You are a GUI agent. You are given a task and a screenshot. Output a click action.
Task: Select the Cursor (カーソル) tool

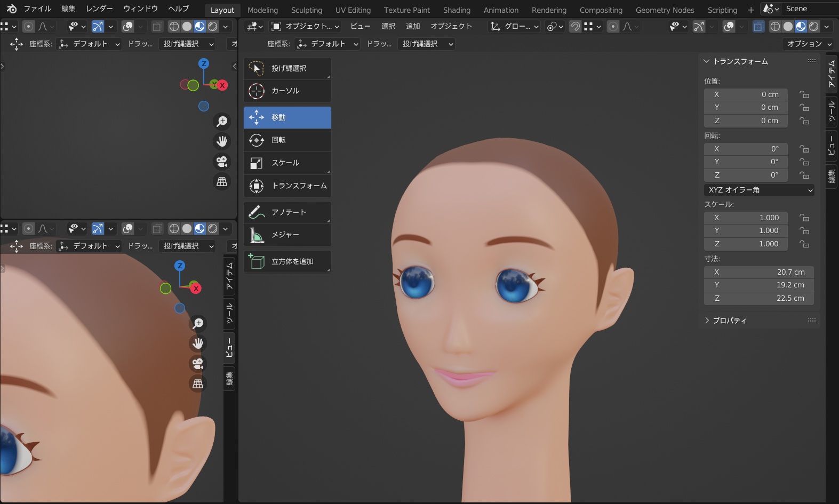coord(287,91)
